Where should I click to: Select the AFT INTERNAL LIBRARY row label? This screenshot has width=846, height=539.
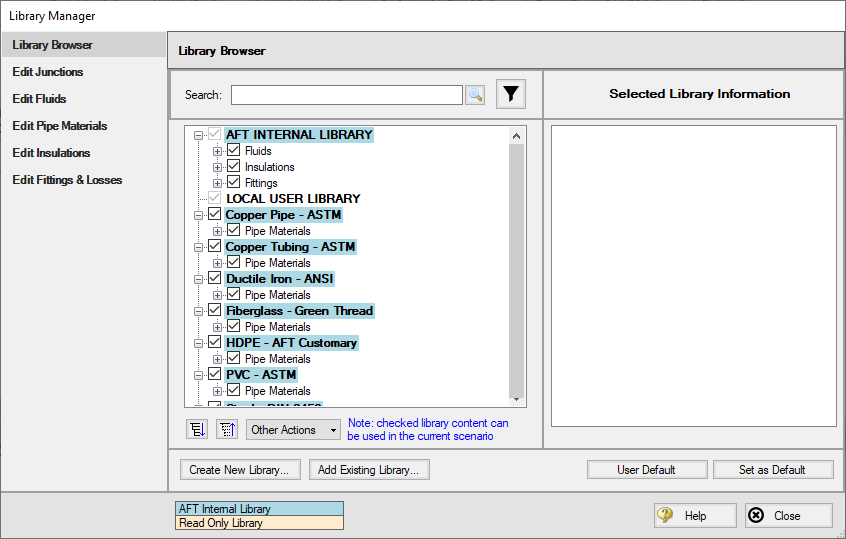coord(299,135)
